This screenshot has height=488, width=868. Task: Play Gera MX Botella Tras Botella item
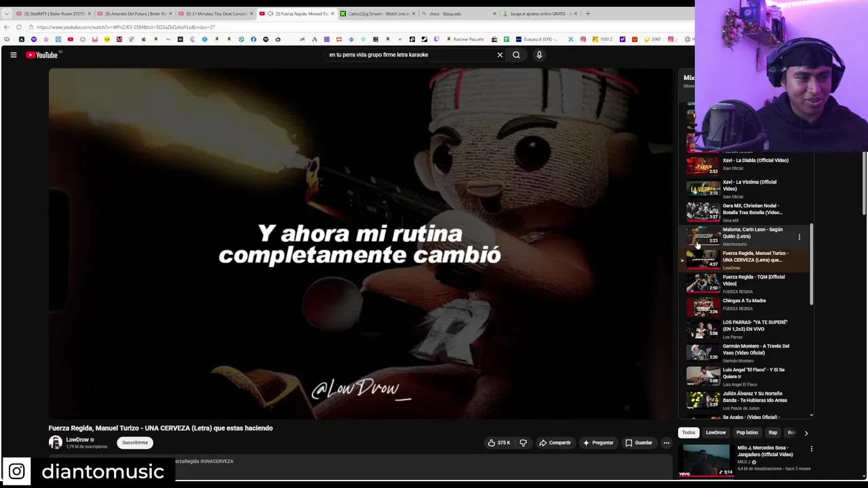point(745,213)
